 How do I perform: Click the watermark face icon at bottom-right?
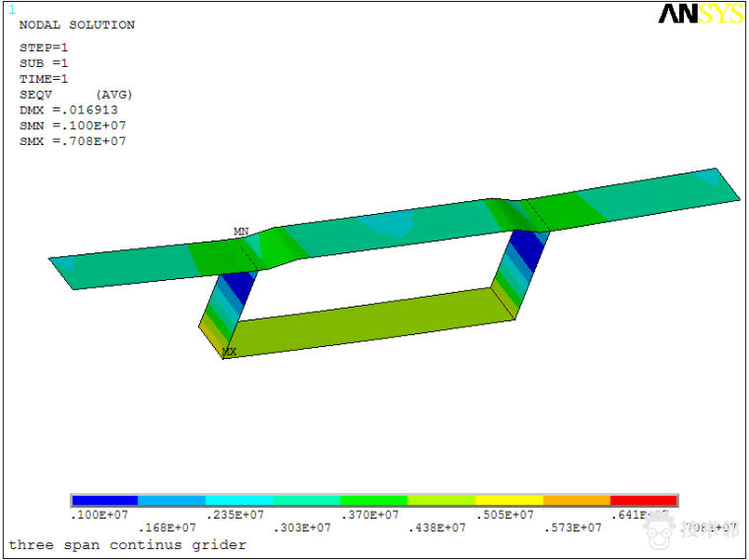pos(658,530)
